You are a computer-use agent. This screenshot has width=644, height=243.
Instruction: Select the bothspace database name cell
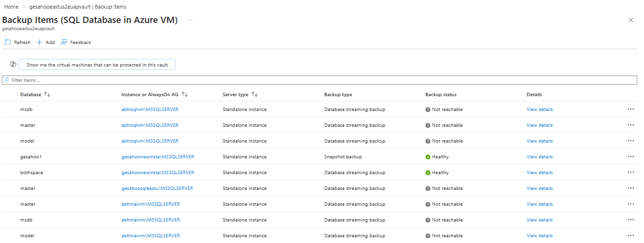32,173
